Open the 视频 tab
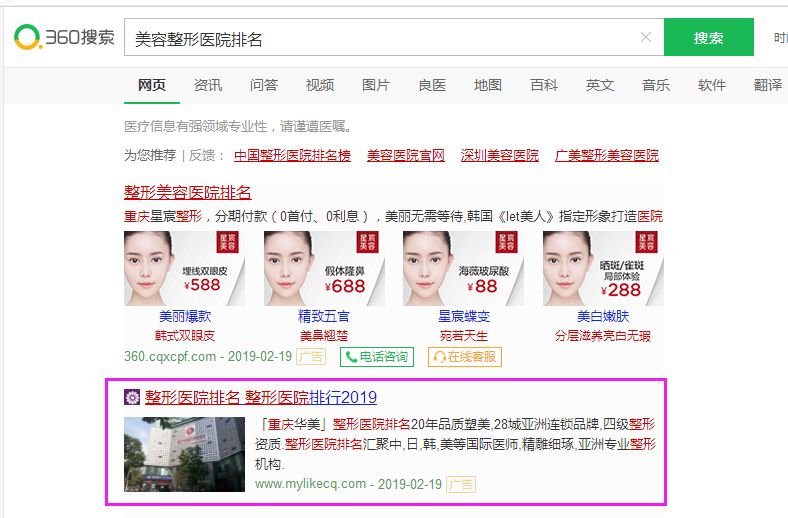The width and height of the screenshot is (788, 518). point(320,85)
